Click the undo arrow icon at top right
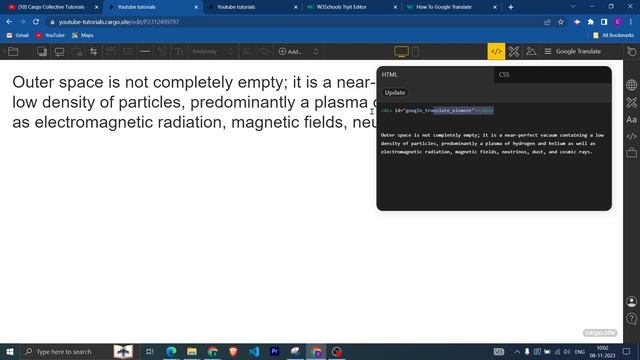Image resolution: width=640 pixels, height=360 pixels. [x=632, y=51]
